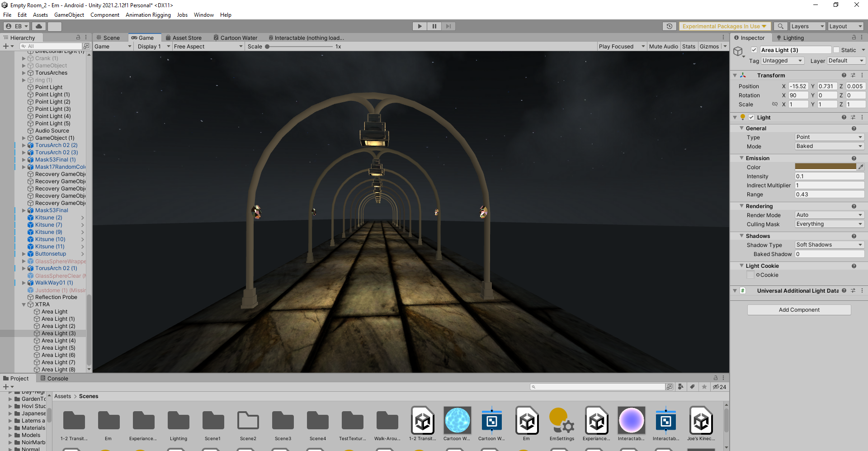Open the GameObject menu
The width and height of the screenshot is (868, 451).
coord(69,15)
